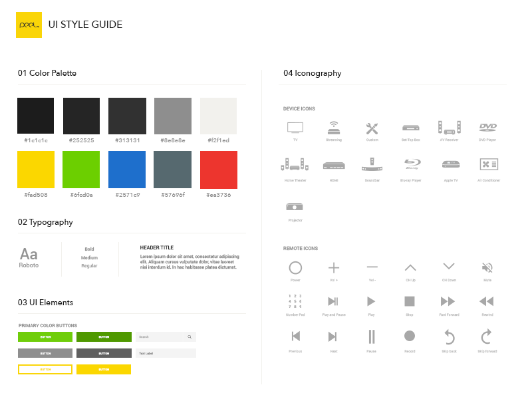Click the Play triangle icon
This screenshot has width=532, height=399.
(371, 301)
